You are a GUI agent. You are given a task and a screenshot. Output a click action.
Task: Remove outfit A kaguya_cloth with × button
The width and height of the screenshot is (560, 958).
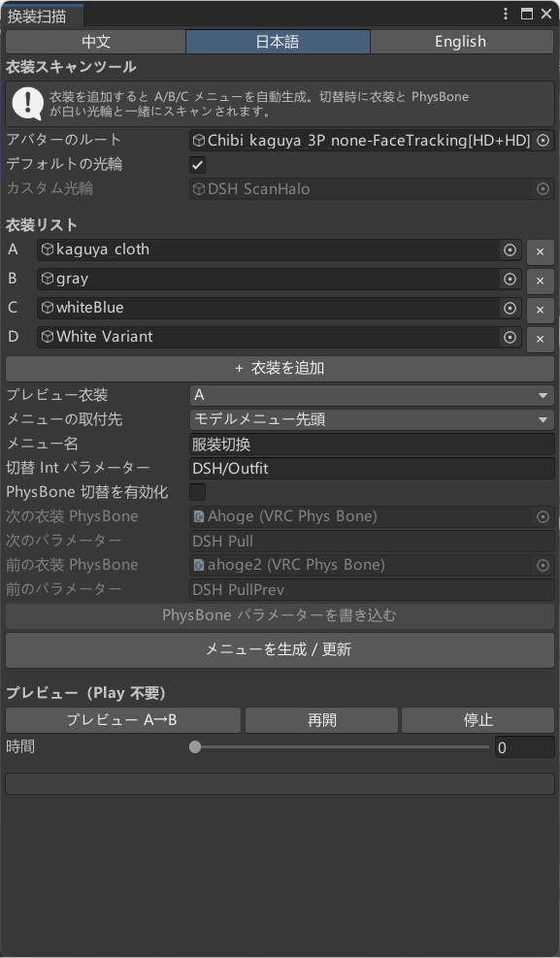click(540, 251)
